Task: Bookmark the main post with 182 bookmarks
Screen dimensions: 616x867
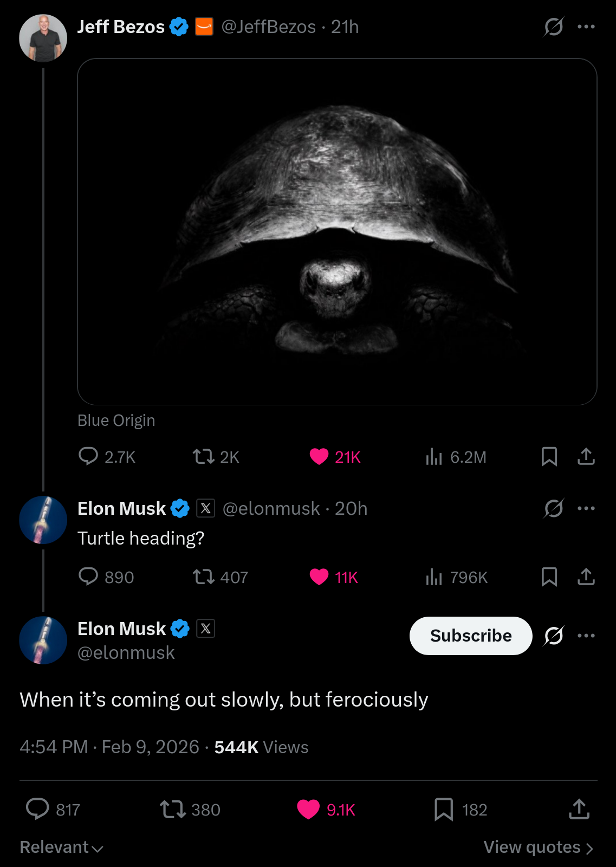Action: click(x=444, y=809)
